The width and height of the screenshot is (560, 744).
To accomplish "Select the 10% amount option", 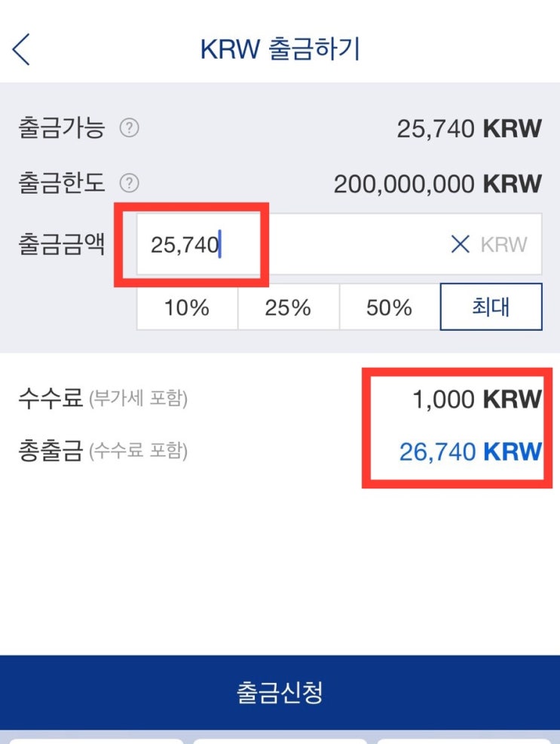I will [x=187, y=308].
